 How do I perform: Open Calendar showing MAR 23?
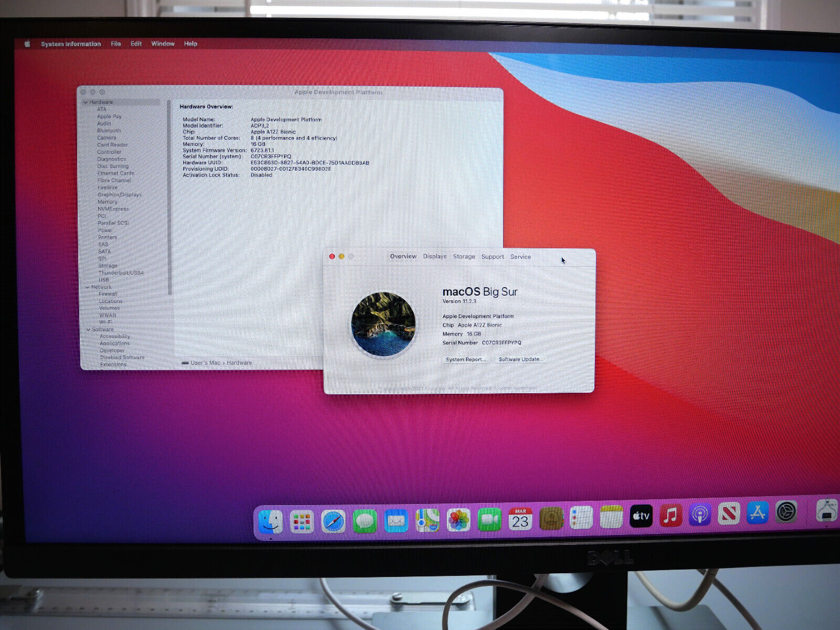point(520,519)
